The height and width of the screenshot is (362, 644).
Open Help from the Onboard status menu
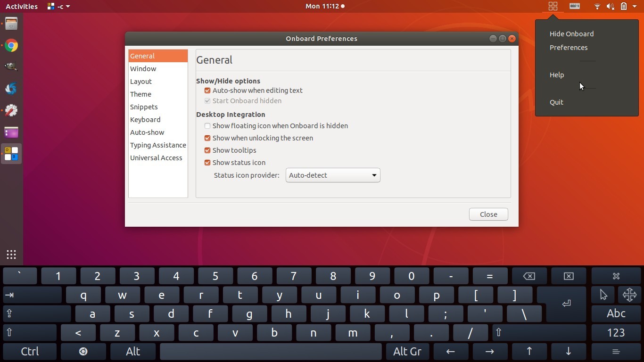(557, 75)
